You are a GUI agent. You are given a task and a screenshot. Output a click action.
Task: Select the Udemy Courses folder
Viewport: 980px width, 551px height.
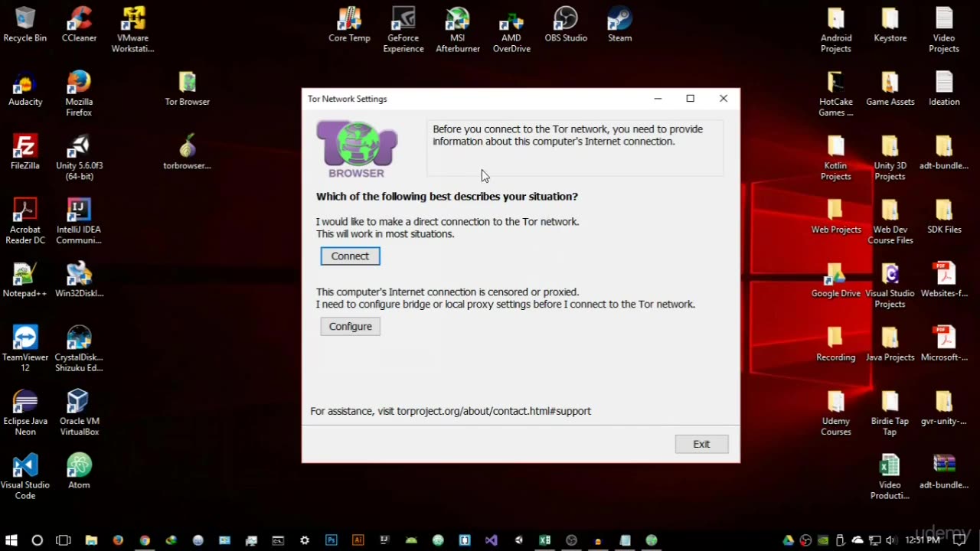[x=836, y=412]
